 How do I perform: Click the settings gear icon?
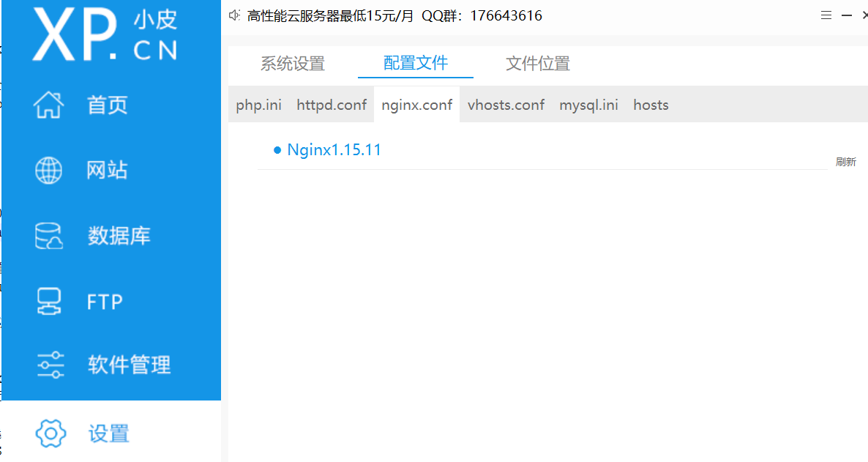(x=50, y=433)
